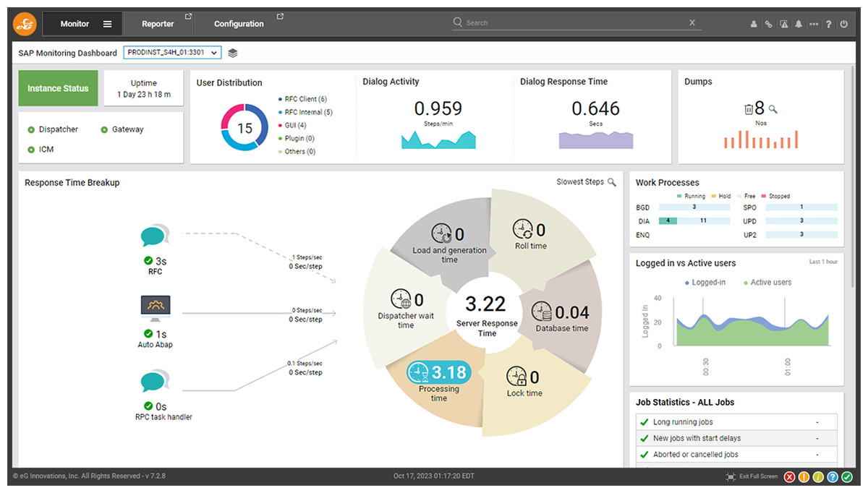Click the trash icon in Dumps panel
The width and height of the screenshot is (868, 493).
pyautogui.click(x=749, y=109)
